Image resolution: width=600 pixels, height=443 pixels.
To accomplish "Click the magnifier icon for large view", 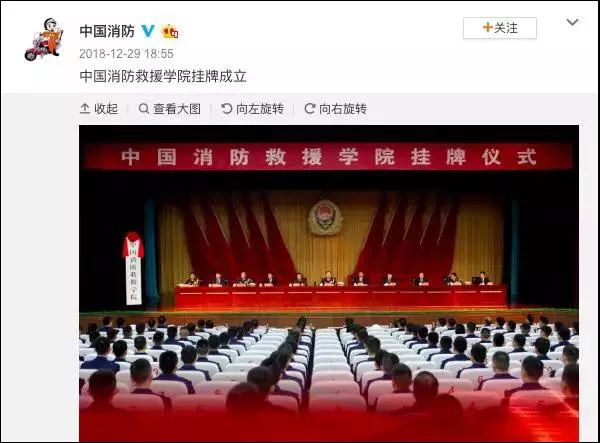I will tap(144, 109).
